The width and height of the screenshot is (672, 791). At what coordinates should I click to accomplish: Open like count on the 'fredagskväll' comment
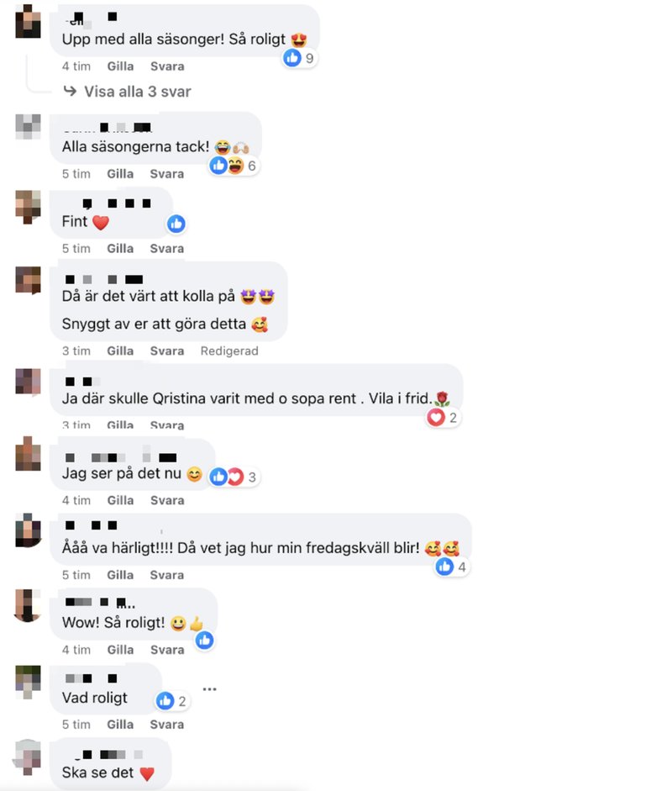pos(452,567)
